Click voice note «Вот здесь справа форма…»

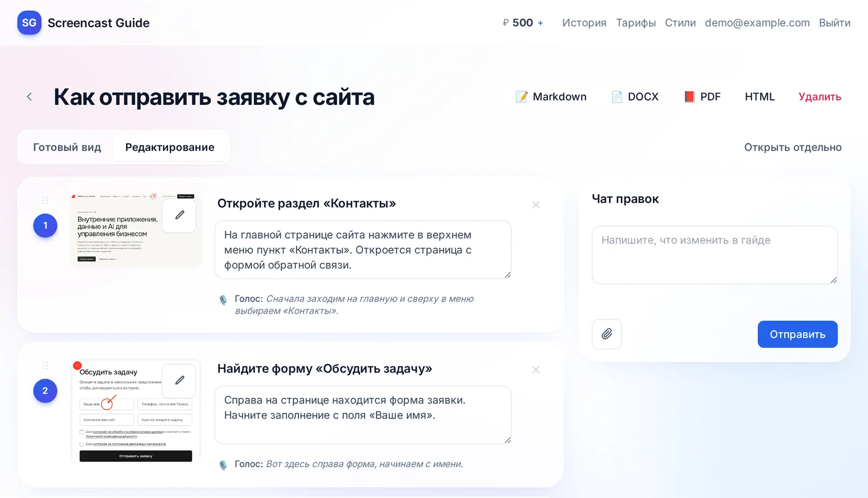point(364,464)
